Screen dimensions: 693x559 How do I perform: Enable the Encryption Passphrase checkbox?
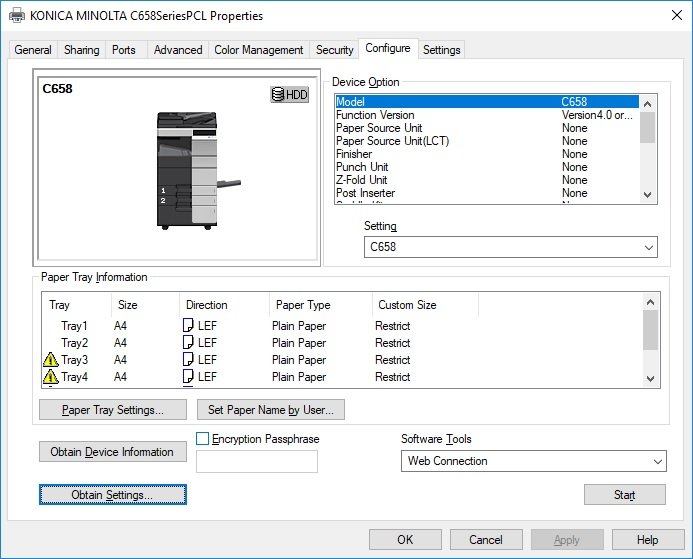tap(202, 439)
